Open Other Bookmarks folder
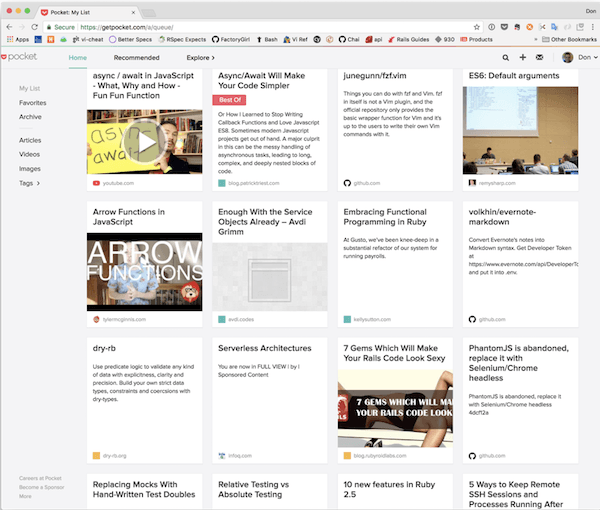 (569, 39)
